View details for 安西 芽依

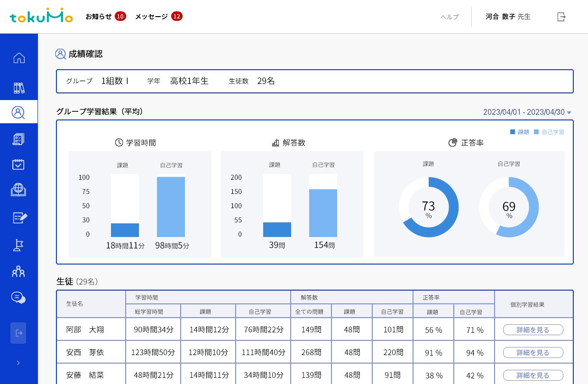pos(533,353)
